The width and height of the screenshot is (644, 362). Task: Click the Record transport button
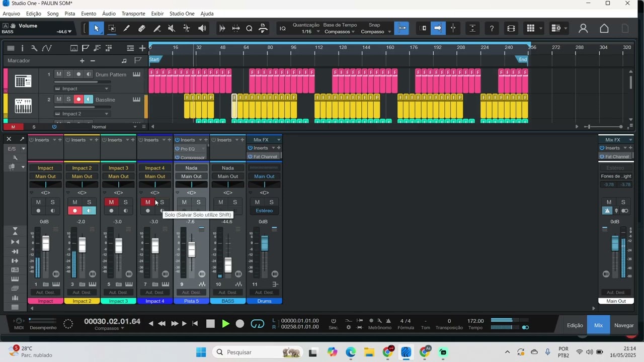240,324
